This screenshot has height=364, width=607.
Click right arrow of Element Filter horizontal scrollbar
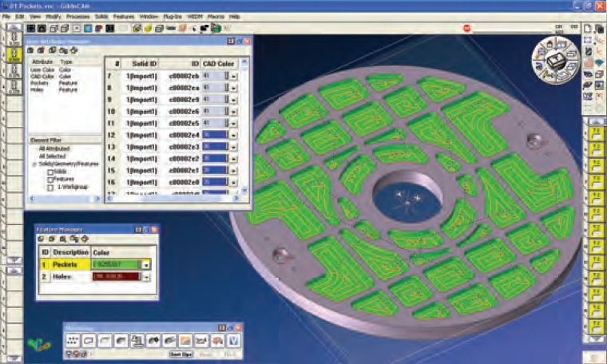[97, 199]
